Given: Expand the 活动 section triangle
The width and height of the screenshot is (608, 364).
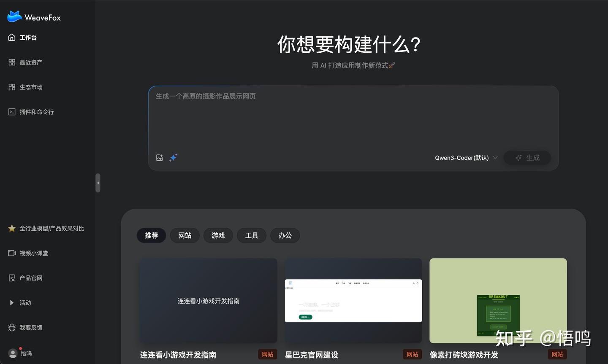Looking at the screenshot, I should (11, 302).
